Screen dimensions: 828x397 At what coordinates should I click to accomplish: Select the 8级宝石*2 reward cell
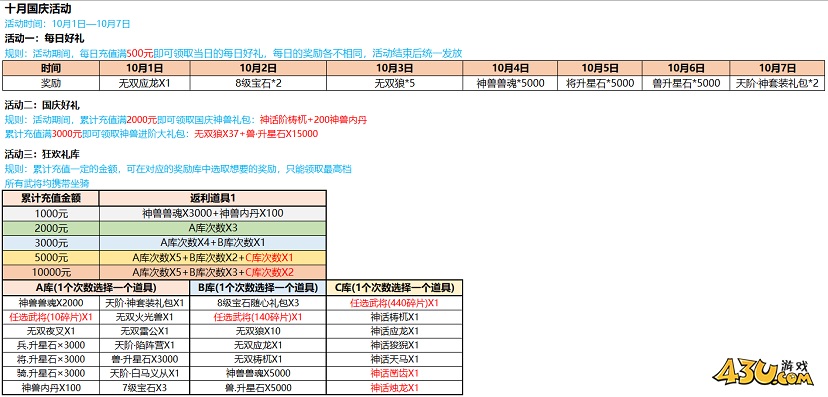coord(258,83)
